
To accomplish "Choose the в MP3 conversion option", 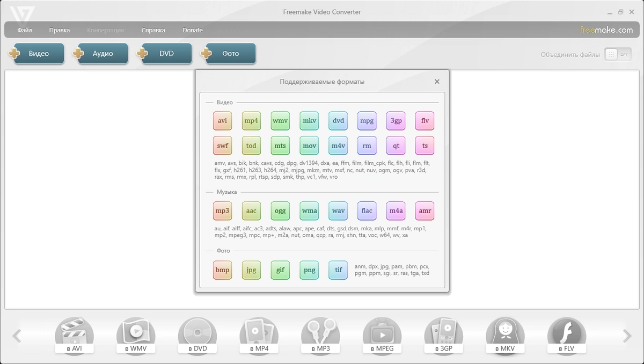I will click(320, 336).
